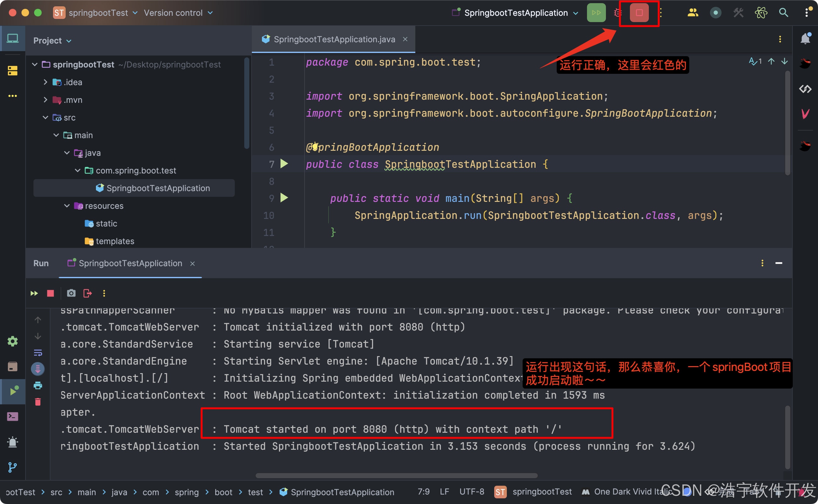Click the Debug bug icon in toolbar
The width and height of the screenshot is (818, 504).
pyautogui.click(x=618, y=13)
